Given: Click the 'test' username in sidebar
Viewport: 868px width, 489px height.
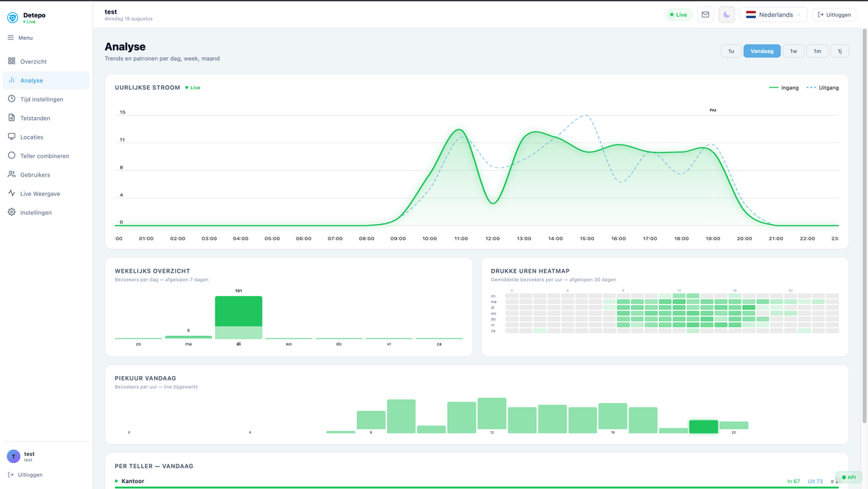Looking at the screenshot, I should (x=30, y=454).
